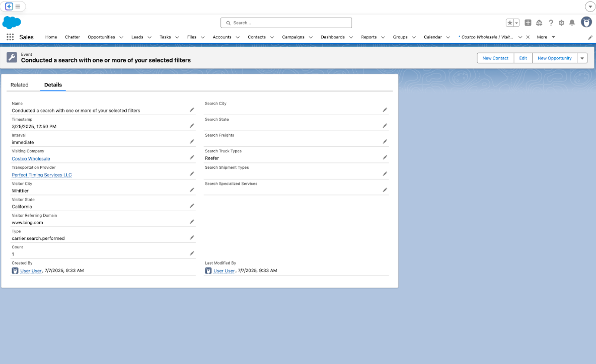Go to the Home tab
Image resolution: width=596 pixels, height=364 pixels.
click(51, 37)
